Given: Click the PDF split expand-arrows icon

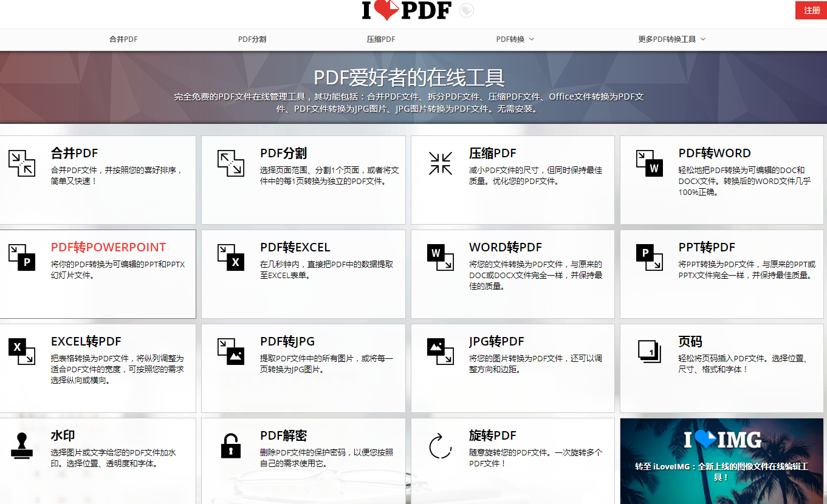Looking at the screenshot, I should [231, 163].
